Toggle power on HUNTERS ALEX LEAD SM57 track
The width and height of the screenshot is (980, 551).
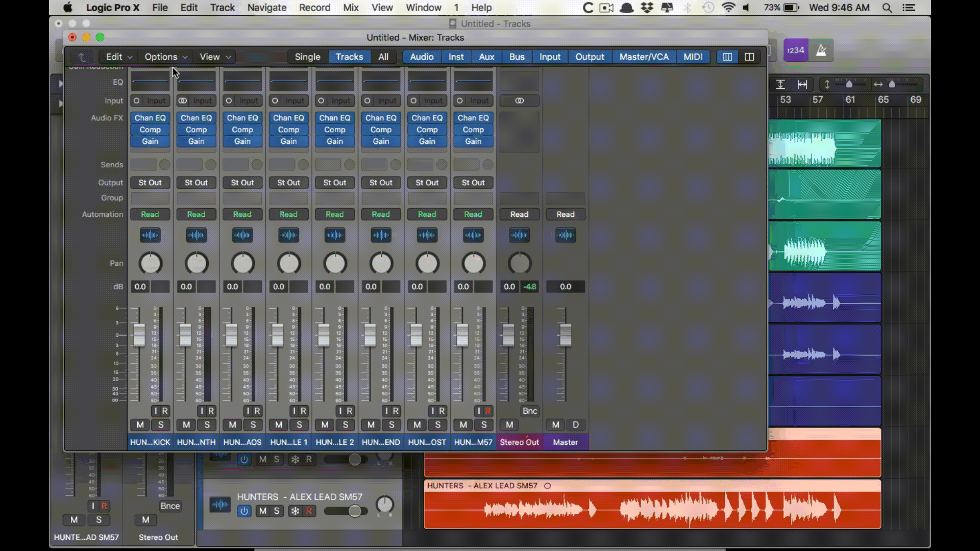pyautogui.click(x=244, y=511)
